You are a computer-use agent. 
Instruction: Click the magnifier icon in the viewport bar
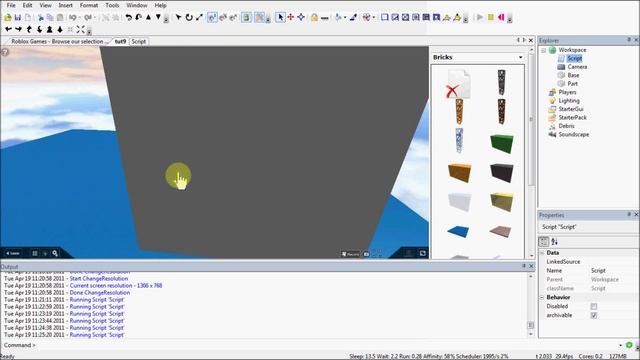(55, 253)
